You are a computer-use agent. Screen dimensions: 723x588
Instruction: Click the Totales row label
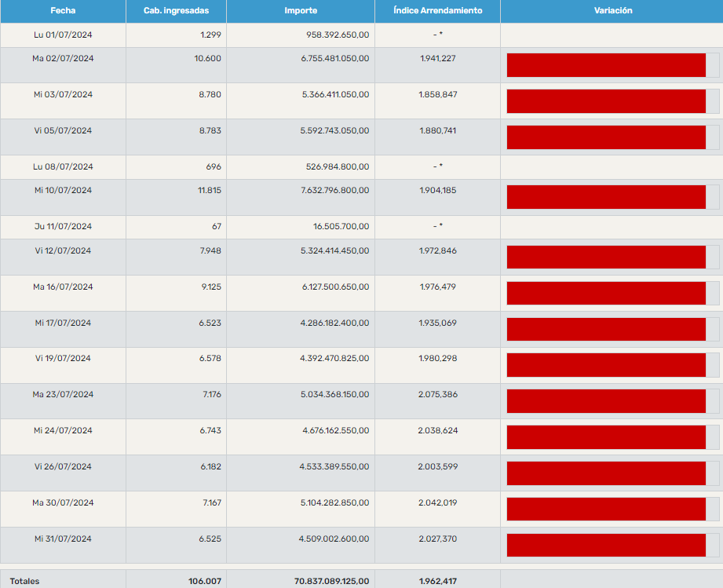(24, 581)
